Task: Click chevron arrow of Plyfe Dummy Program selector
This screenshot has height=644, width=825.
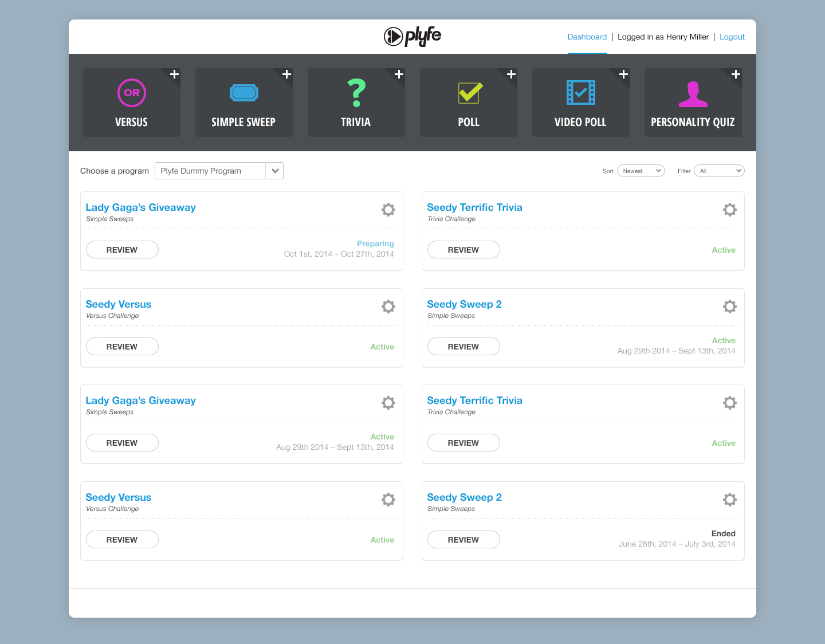Action: [x=275, y=171]
